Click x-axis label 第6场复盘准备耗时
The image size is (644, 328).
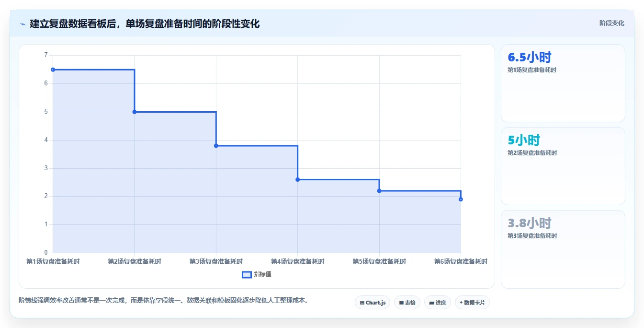pos(461,261)
